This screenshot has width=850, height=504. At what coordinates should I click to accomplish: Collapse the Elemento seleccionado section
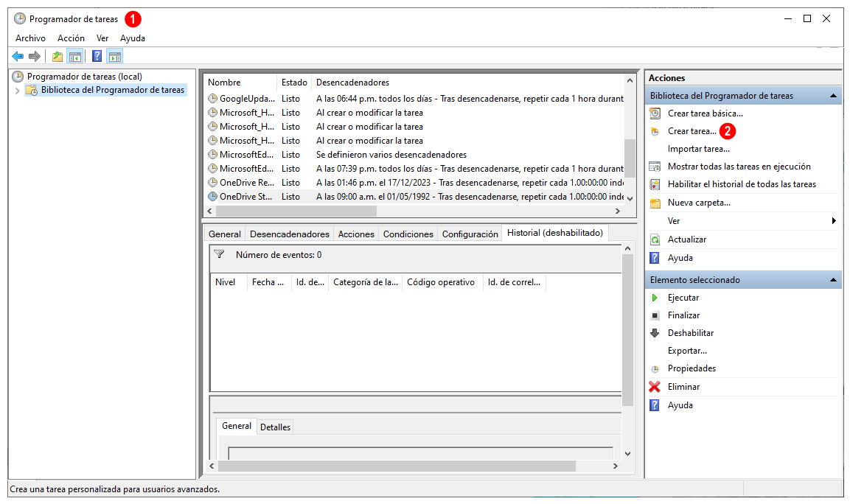[833, 280]
